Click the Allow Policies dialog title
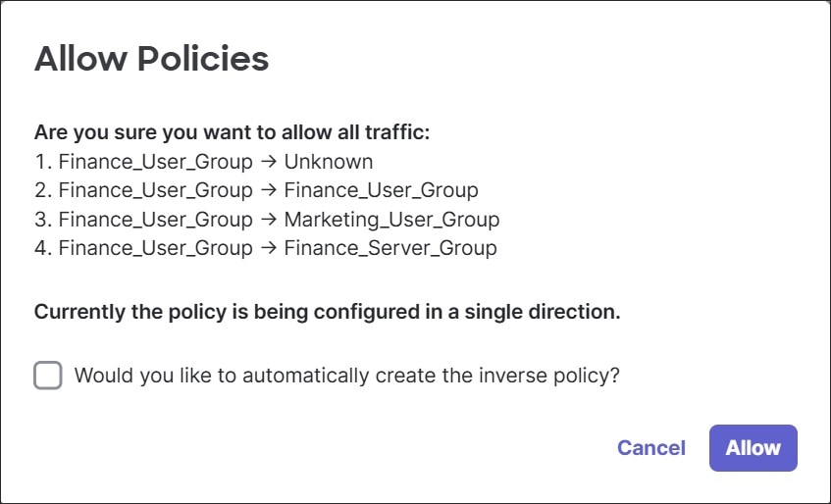 click(x=151, y=58)
